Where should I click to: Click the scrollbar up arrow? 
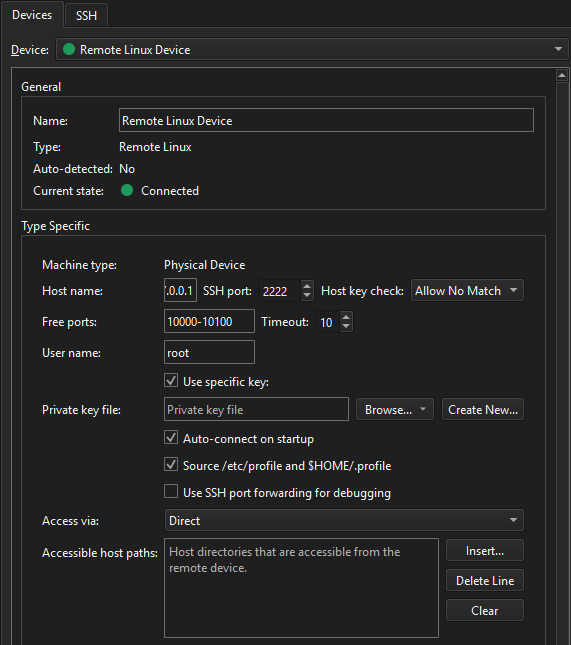562,75
